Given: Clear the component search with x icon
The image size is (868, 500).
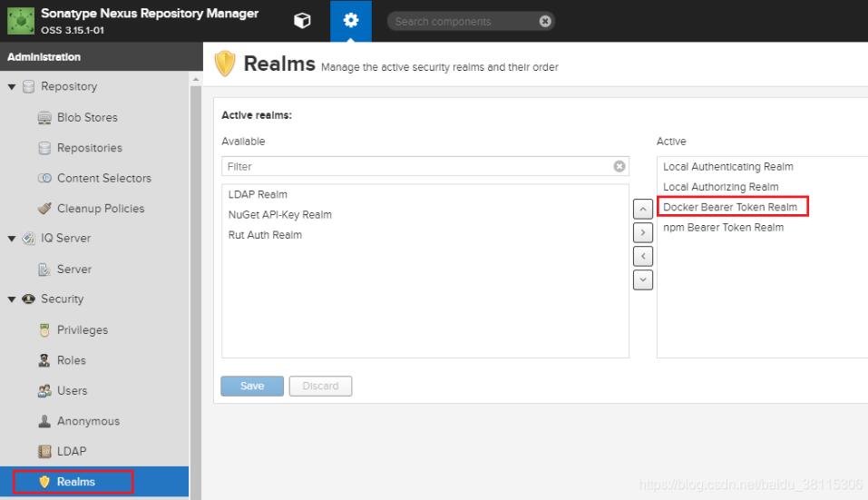Looking at the screenshot, I should click(x=544, y=21).
